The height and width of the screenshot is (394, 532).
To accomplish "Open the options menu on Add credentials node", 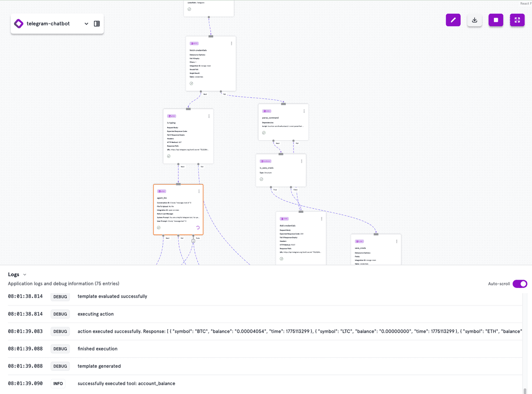I will (x=322, y=218).
